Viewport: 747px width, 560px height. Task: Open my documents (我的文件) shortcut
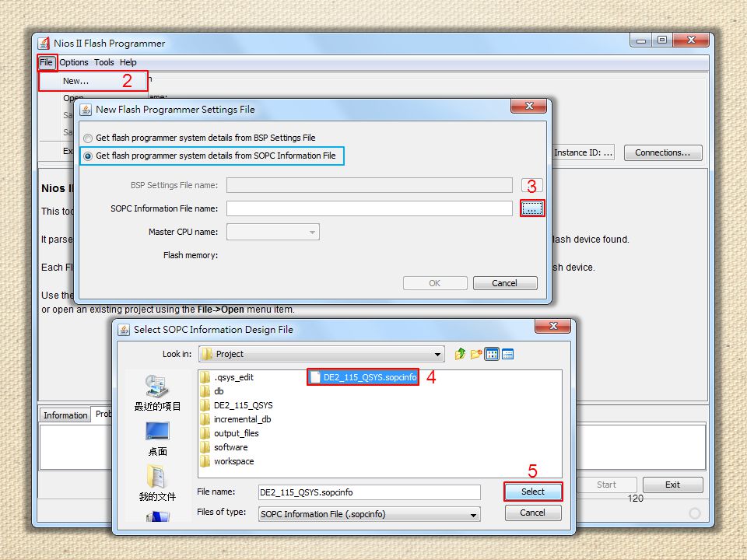click(157, 484)
